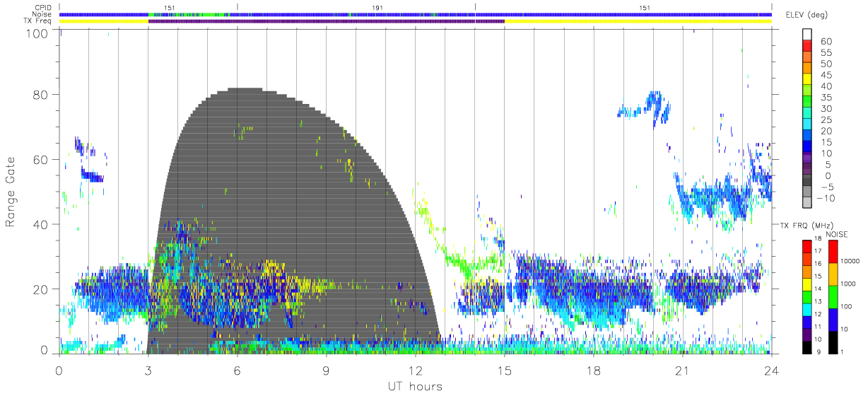Screen dimensions: 868x401
Task: Click the UT hours axis title
Action: click(414, 386)
